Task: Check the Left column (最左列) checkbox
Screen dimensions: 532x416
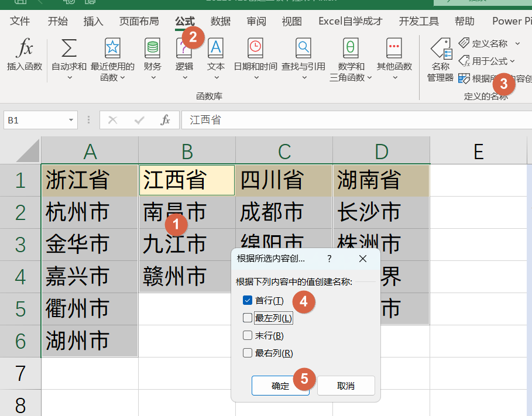Action: [248, 318]
